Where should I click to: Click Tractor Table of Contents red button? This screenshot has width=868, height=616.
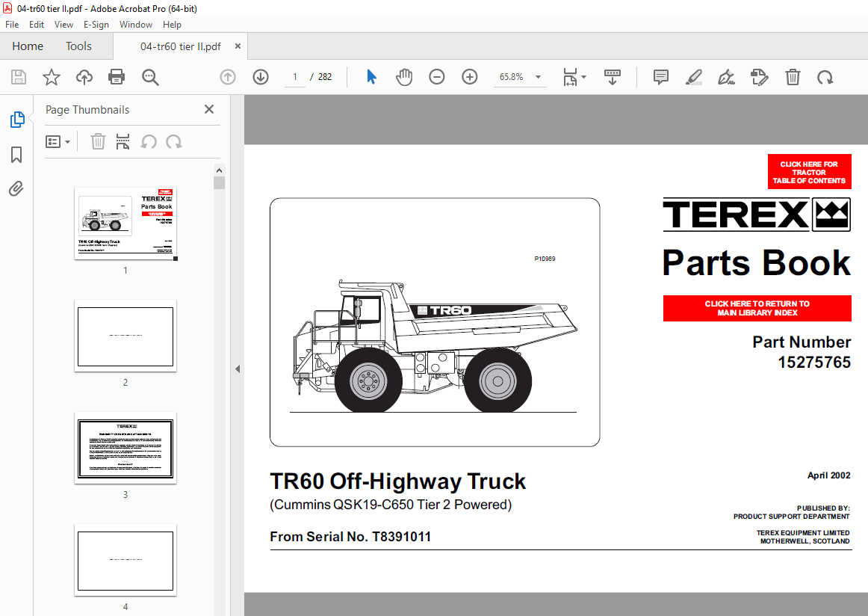[x=809, y=172]
